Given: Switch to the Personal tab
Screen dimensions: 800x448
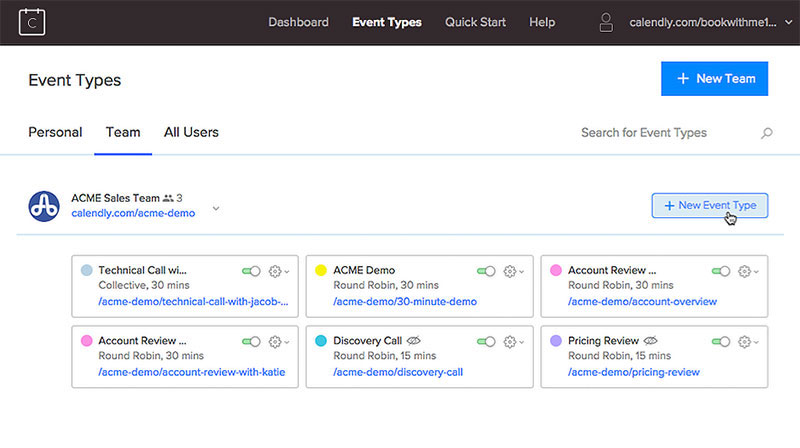Looking at the screenshot, I should tap(55, 132).
